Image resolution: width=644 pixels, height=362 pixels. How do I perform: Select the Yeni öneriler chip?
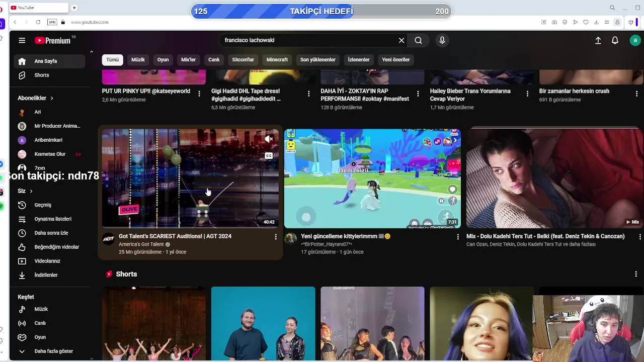pyautogui.click(x=396, y=59)
